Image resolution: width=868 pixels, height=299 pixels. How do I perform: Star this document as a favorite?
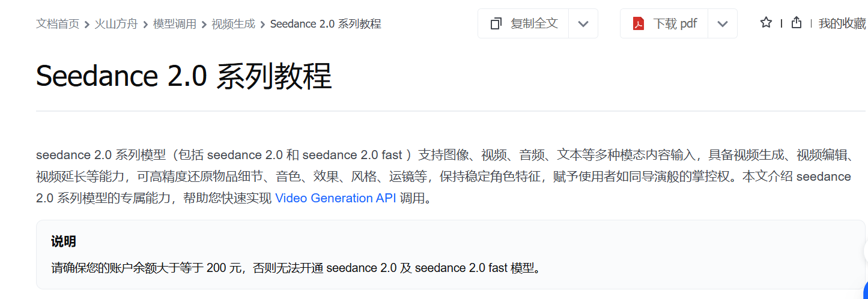point(766,23)
